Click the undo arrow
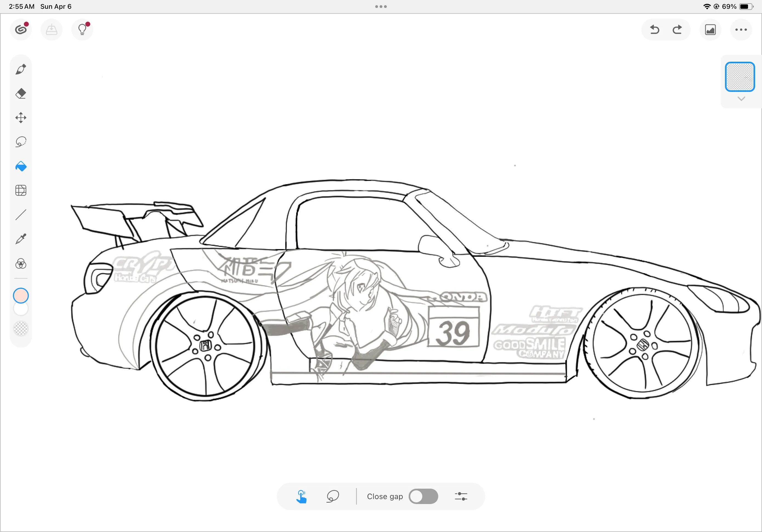 [654, 30]
